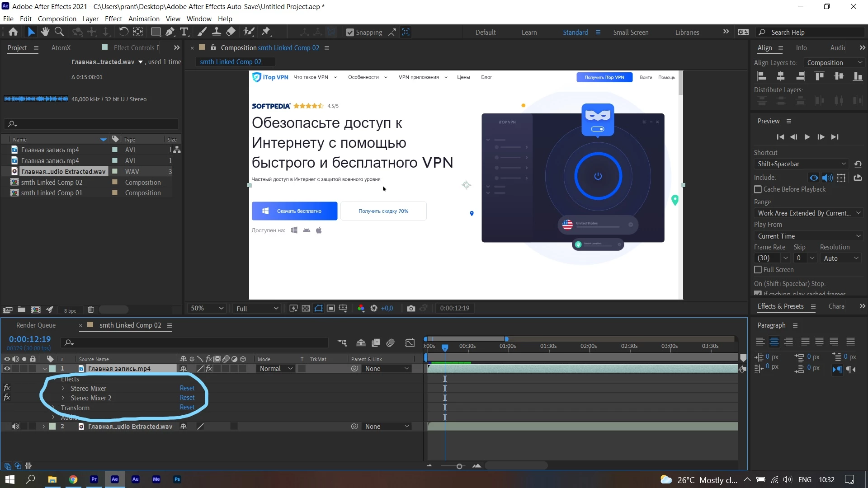Open the 50% magnification dropdown
The image size is (868, 488).
207,308
